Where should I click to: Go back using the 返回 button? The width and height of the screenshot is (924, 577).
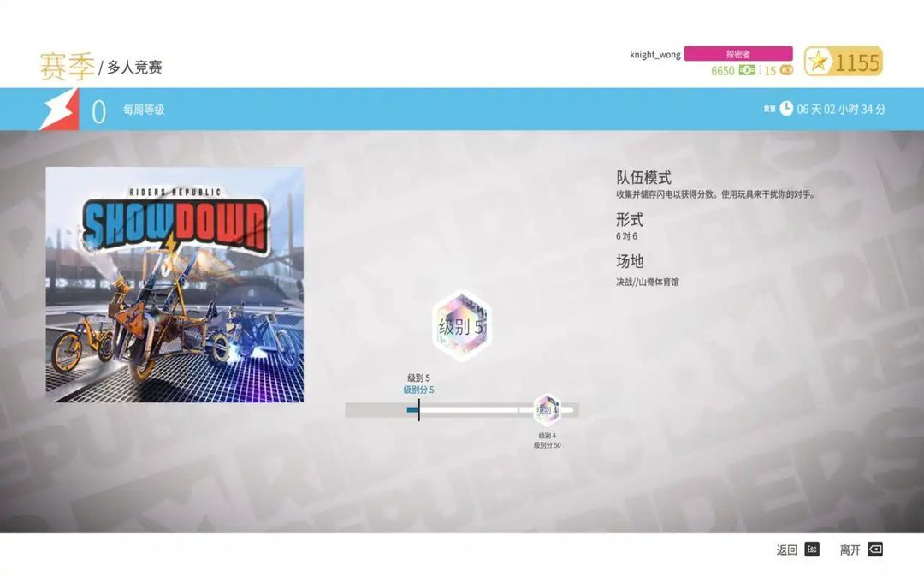[x=797, y=550]
